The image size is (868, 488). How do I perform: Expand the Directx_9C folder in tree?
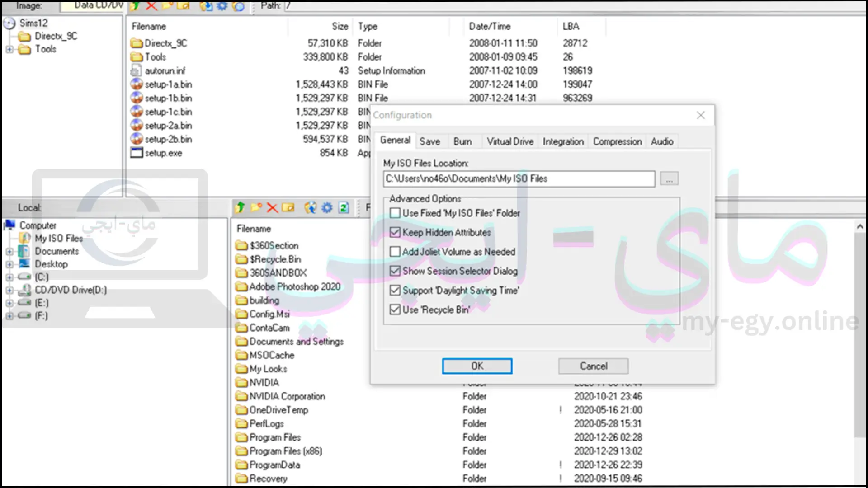[10, 36]
